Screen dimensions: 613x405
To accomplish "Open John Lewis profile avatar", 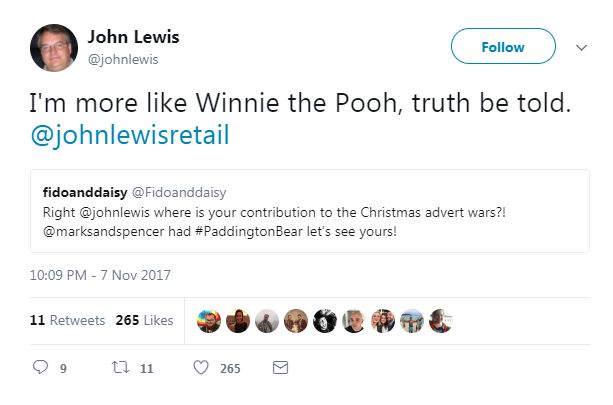I will tap(54, 48).
